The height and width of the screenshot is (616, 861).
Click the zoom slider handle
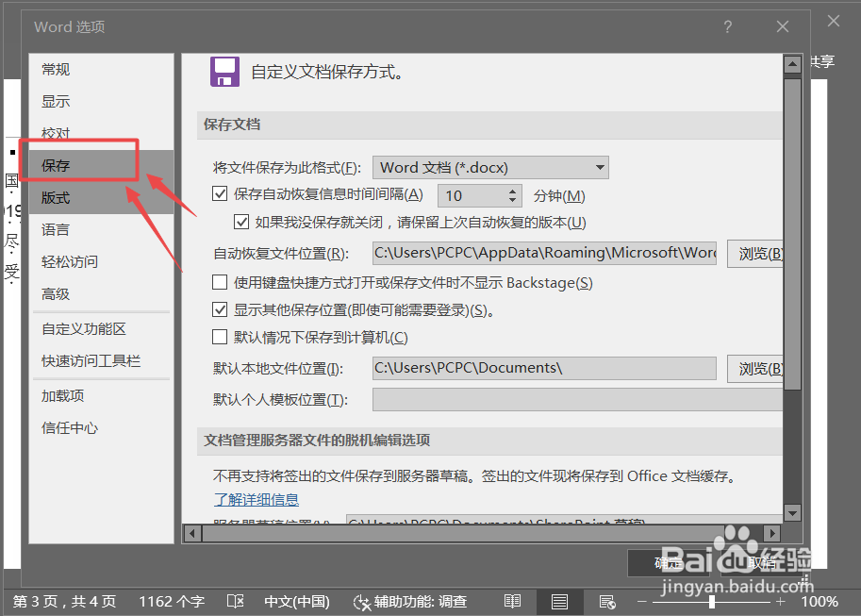(x=712, y=602)
